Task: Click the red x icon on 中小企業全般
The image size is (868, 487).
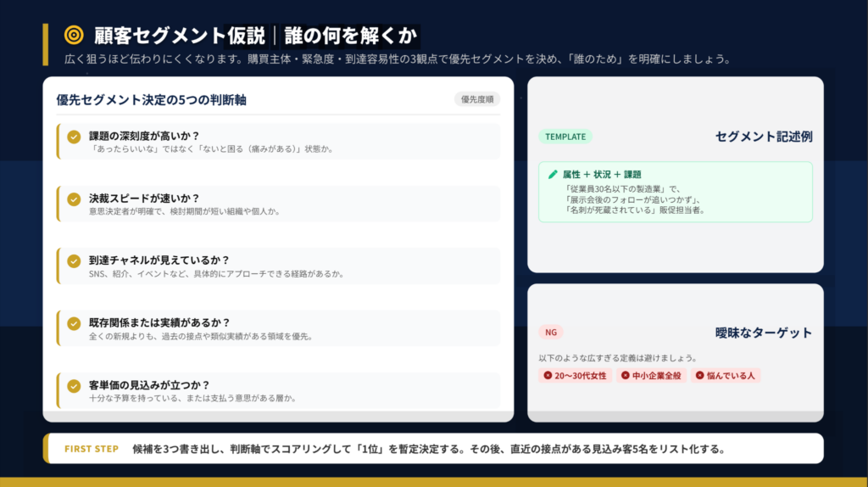Action: click(626, 375)
